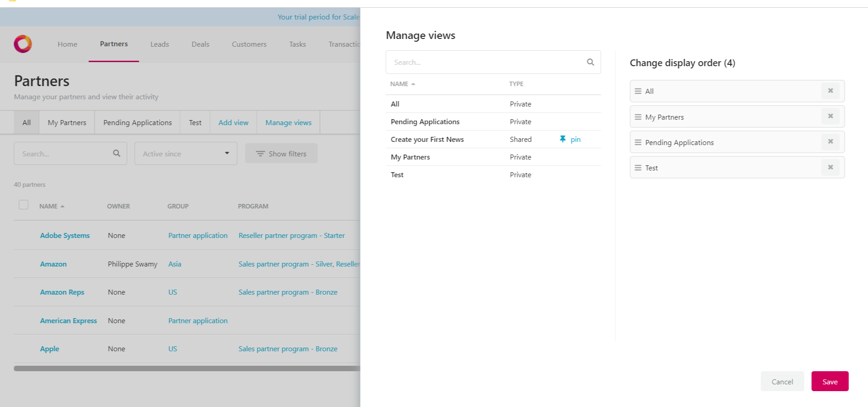Remove Test from display order

point(830,167)
